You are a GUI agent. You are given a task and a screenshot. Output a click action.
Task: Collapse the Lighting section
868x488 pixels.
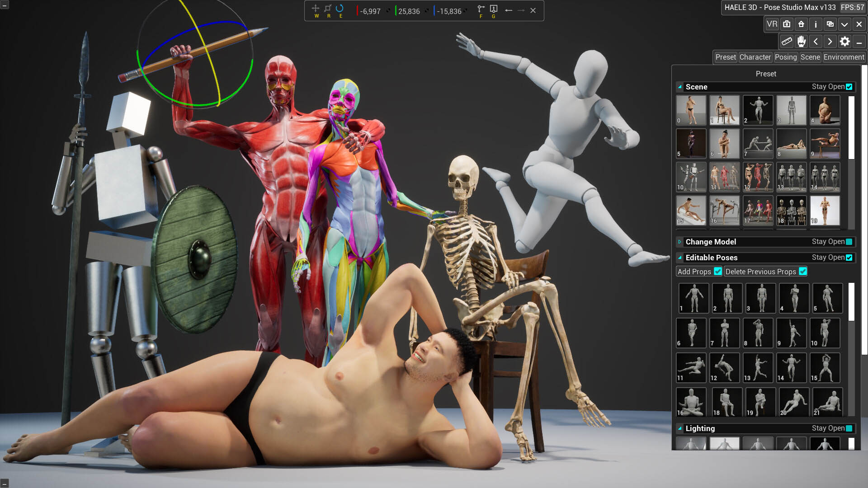(x=679, y=428)
